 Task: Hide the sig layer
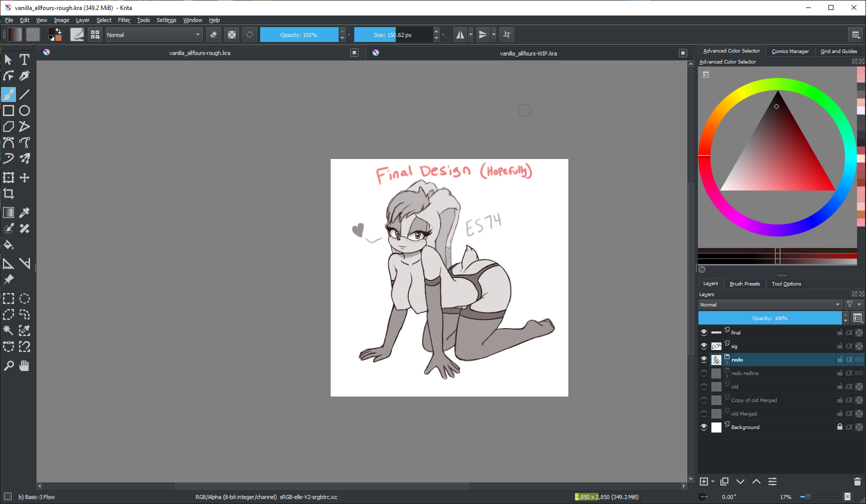coord(704,346)
